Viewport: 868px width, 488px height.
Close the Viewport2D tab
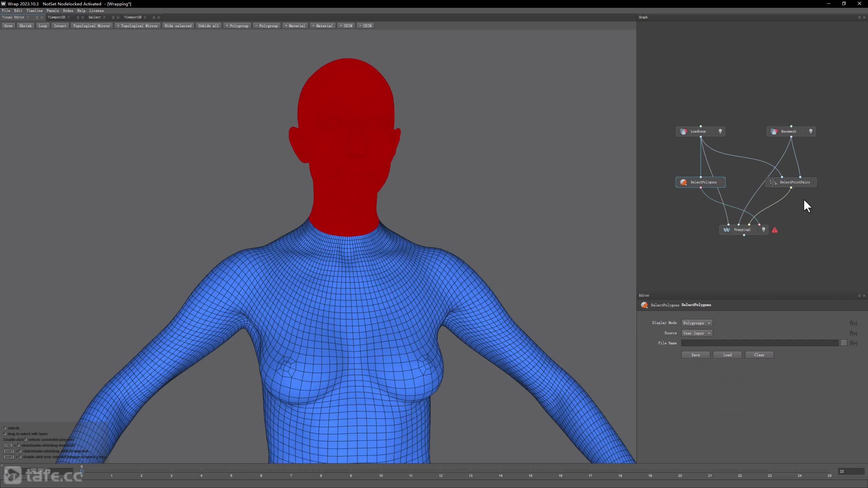point(83,17)
